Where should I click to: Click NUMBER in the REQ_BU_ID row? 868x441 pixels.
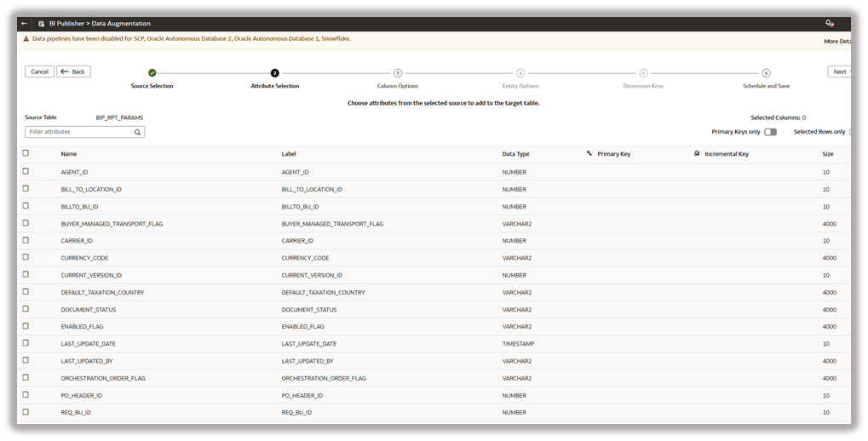click(514, 412)
